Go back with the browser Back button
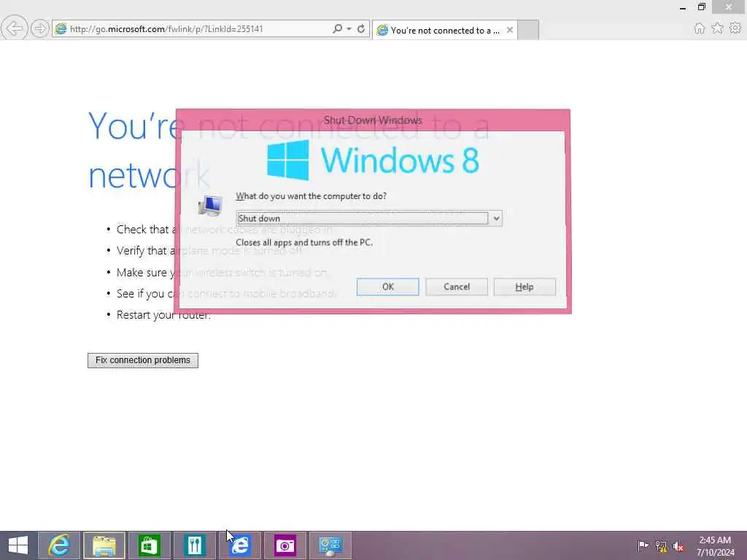This screenshot has height=560, width=747. point(15,28)
